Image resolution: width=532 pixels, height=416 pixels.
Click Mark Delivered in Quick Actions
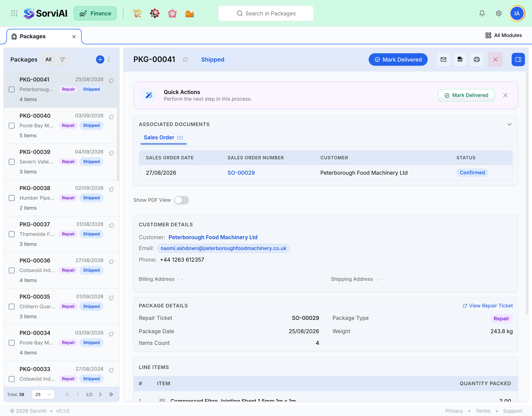pos(466,95)
